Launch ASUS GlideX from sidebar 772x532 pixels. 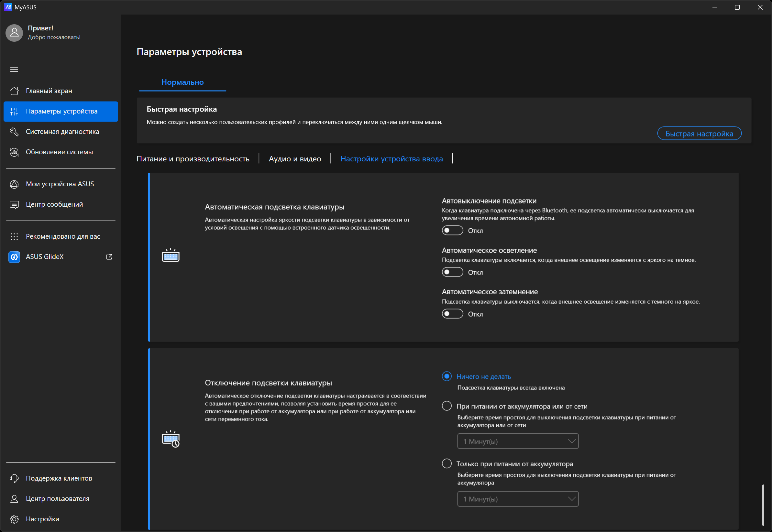tap(61, 257)
